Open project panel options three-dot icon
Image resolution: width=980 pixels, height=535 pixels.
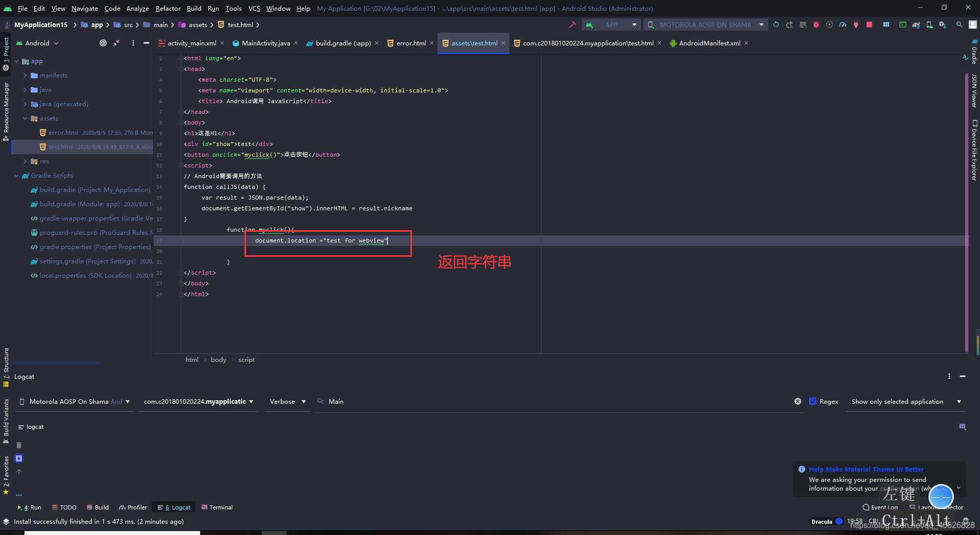pos(133,43)
